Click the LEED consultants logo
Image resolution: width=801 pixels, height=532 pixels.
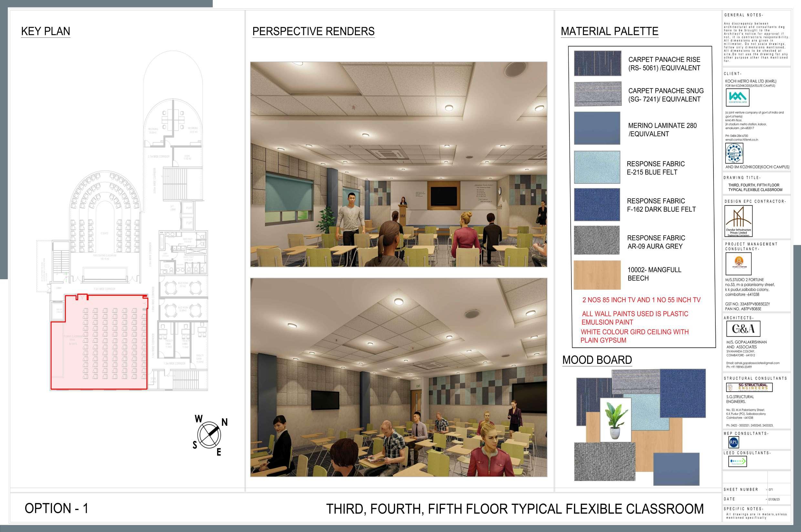pyautogui.click(x=737, y=461)
